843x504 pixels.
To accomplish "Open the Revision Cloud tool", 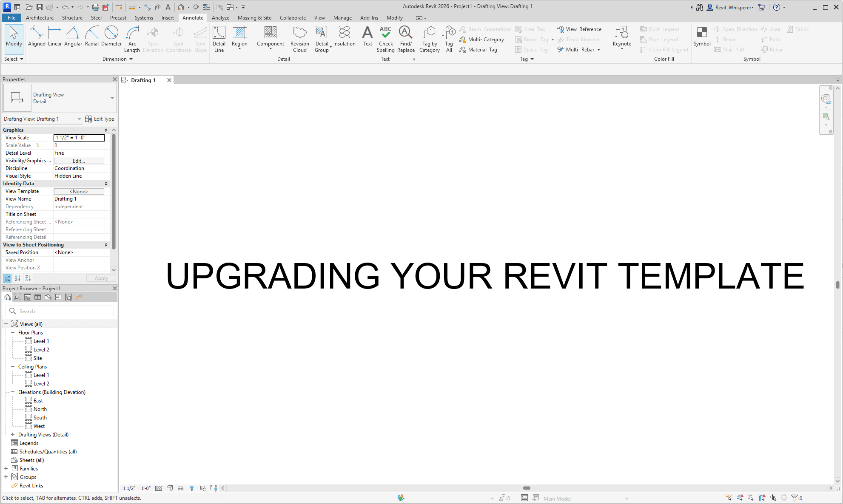I will pyautogui.click(x=300, y=38).
